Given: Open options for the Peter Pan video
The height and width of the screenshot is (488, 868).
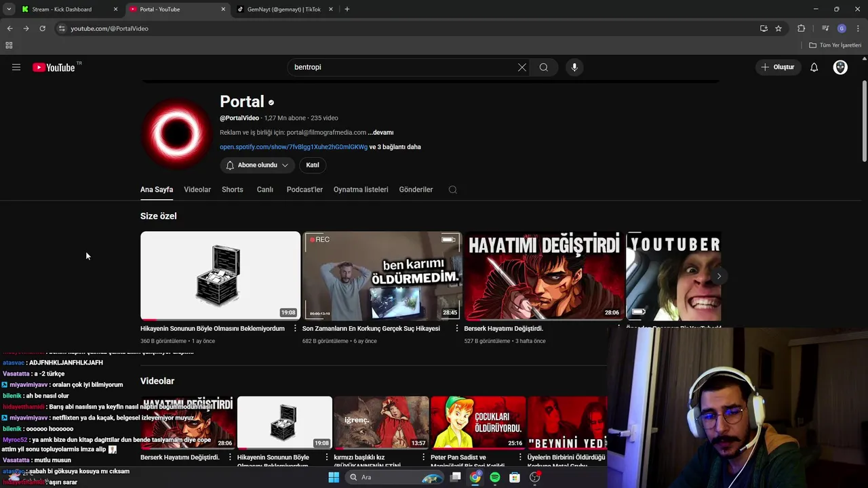Looking at the screenshot, I should point(521,457).
